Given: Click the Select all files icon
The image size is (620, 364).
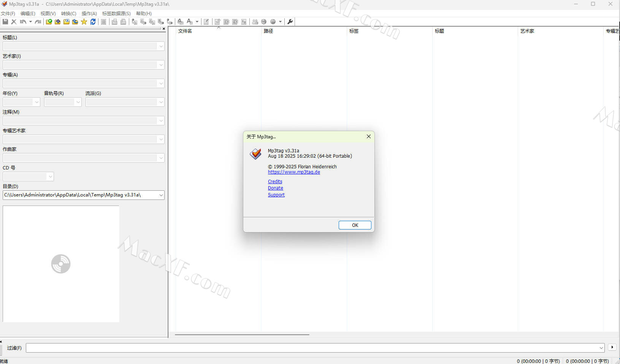Looking at the screenshot, I should point(103,22).
